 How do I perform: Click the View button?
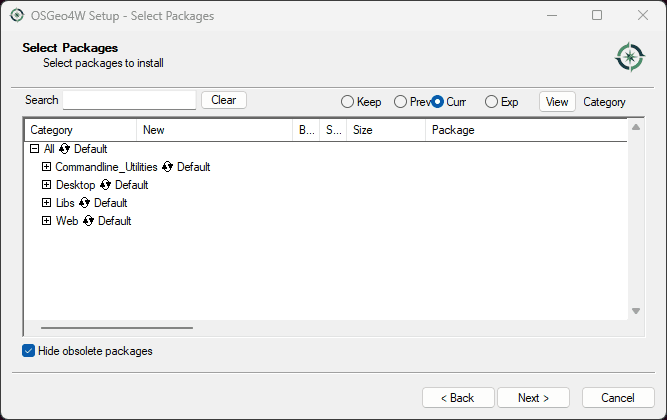[x=557, y=102]
